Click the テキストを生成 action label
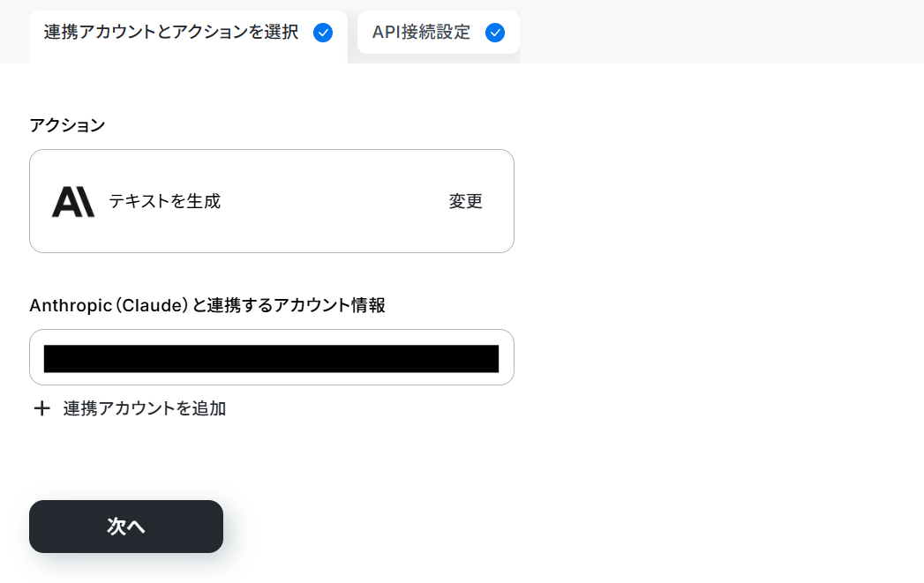Image resolution: width=924 pixels, height=583 pixels. (x=164, y=201)
